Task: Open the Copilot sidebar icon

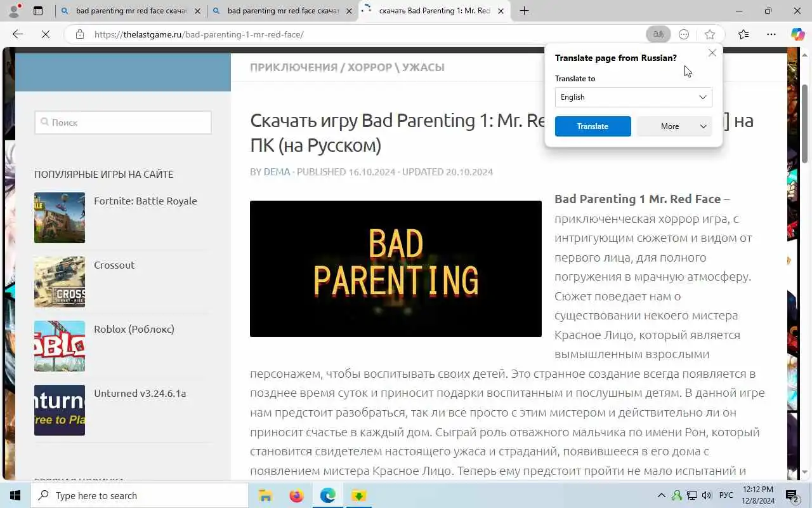Action: (797, 34)
